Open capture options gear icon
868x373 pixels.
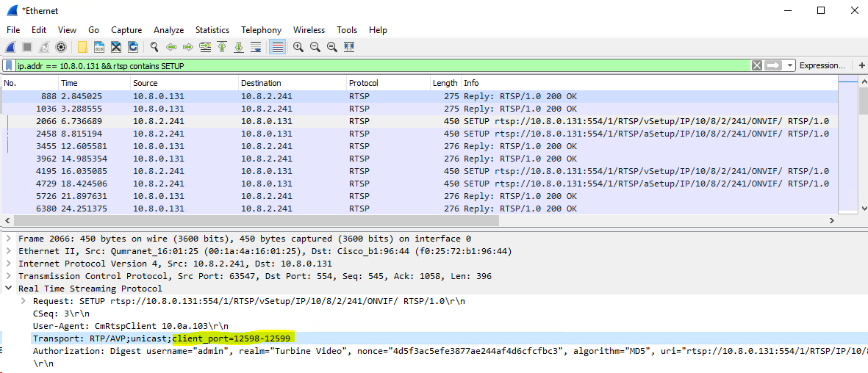pos(61,47)
